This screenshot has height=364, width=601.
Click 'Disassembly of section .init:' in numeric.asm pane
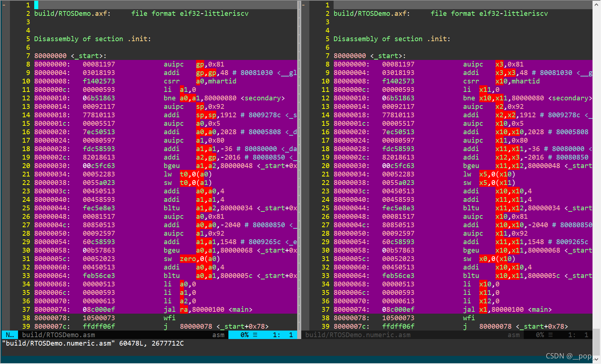click(x=392, y=39)
